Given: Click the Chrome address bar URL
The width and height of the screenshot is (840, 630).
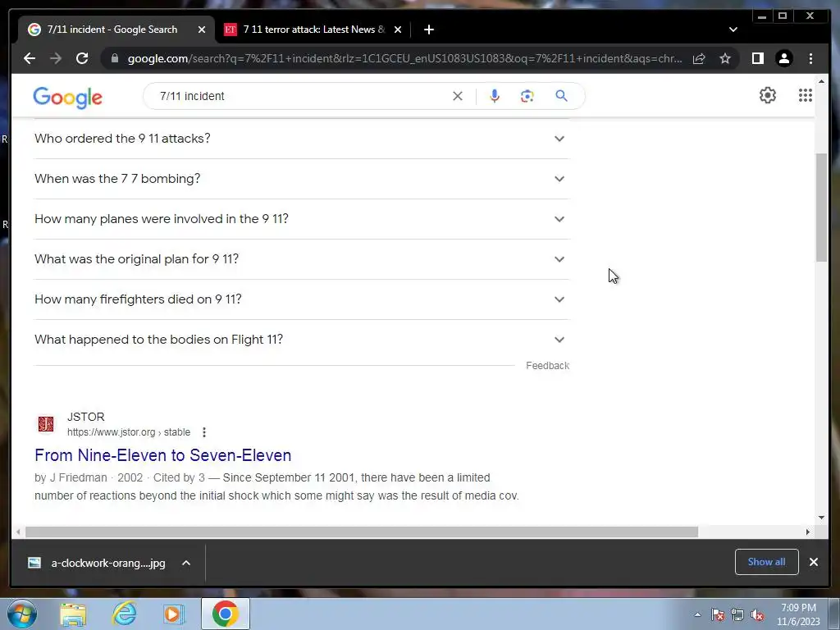Looking at the screenshot, I should (404, 58).
